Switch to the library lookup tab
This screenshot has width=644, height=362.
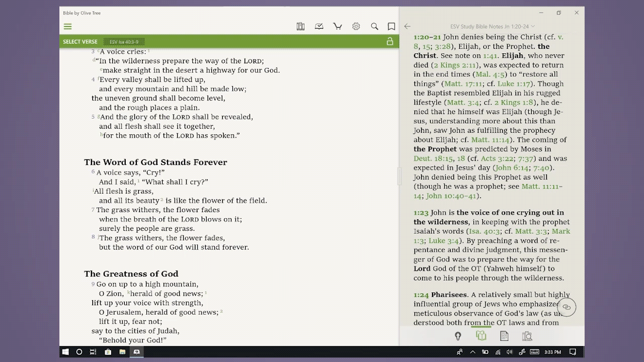[x=527, y=336]
